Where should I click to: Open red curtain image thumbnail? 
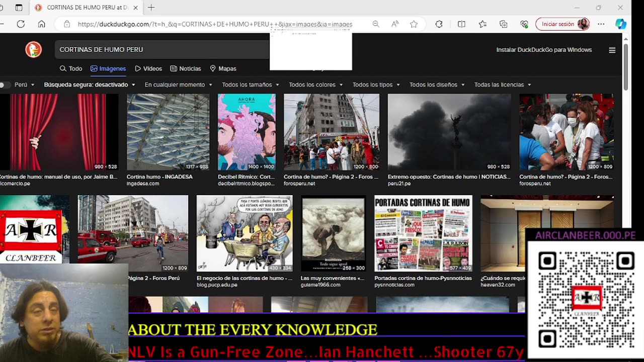59,132
